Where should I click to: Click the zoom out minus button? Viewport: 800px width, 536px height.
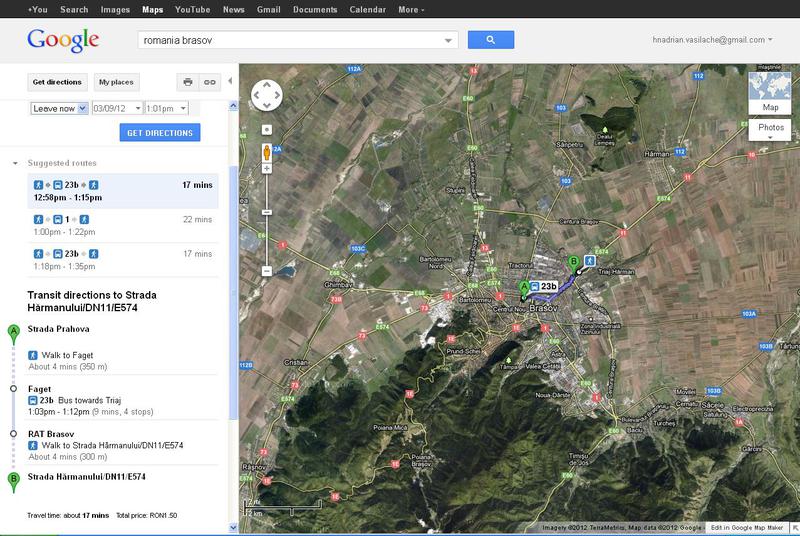(266, 271)
